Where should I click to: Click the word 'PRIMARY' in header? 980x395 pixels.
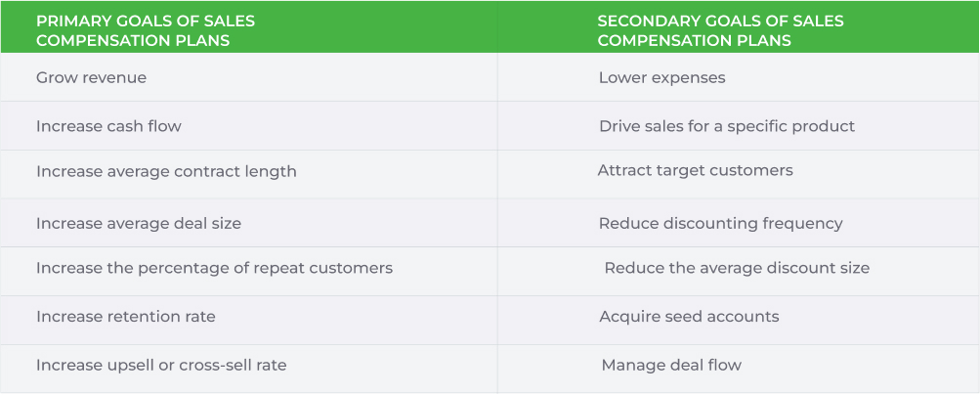tap(66, 21)
